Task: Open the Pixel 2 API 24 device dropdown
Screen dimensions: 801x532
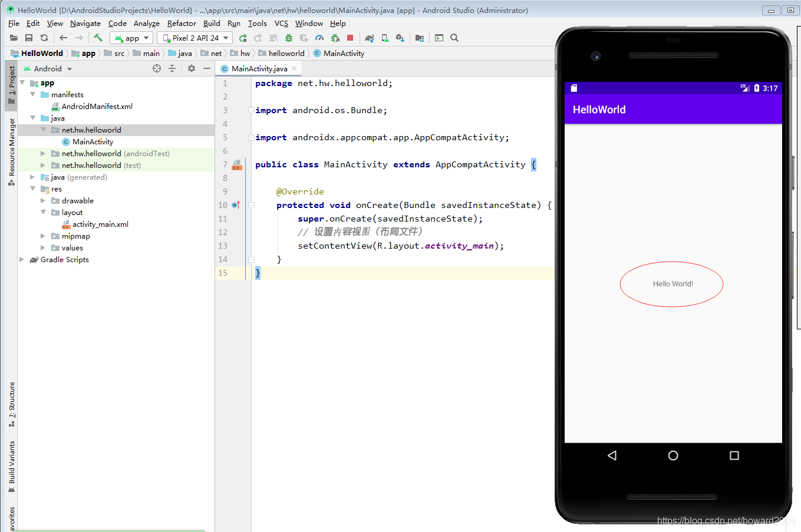Action: [195, 38]
